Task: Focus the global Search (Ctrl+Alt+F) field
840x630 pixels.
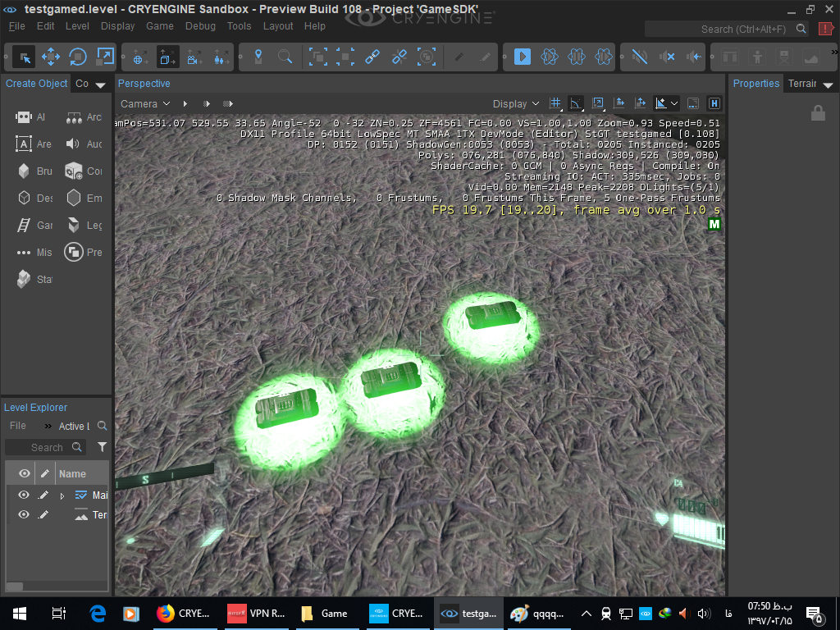Action: click(x=727, y=29)
